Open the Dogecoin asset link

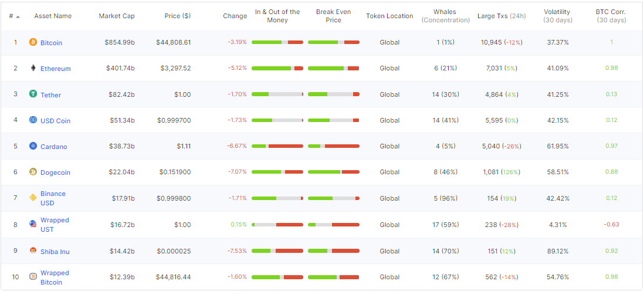[x=56, y=172]
